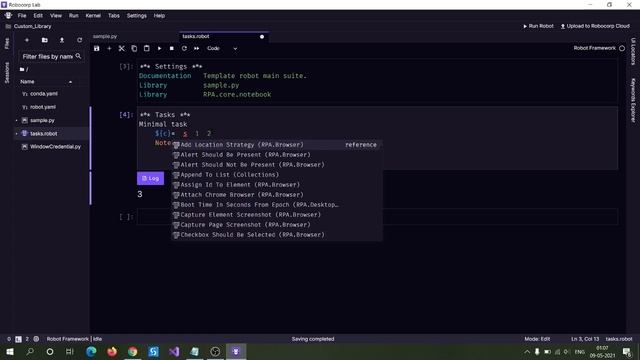Select robot.yaml in the file browser
The height and width of the screenshot is (360, 640).
(42, 107)
